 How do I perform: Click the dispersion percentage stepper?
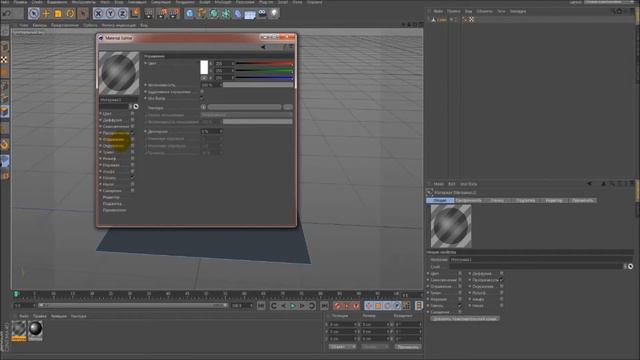point(221,131)
